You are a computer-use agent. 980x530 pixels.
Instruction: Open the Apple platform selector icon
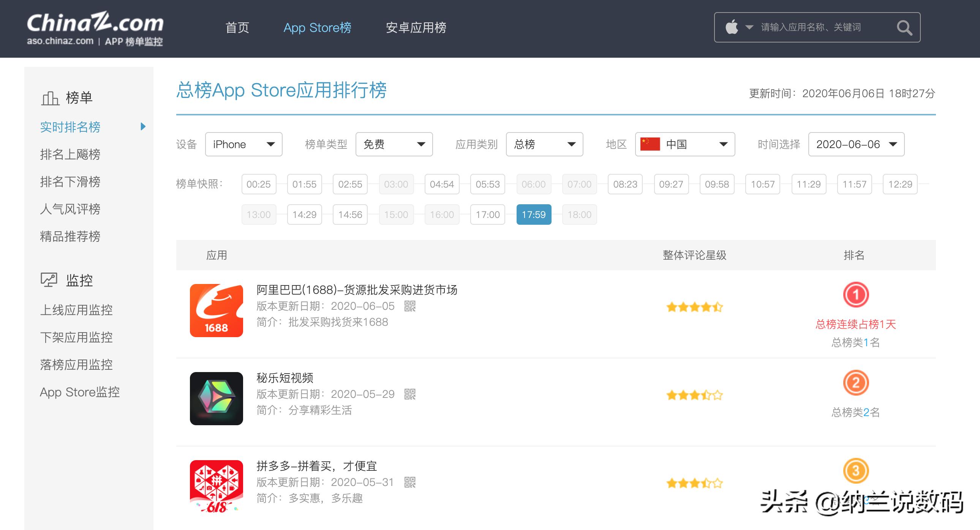732,27
